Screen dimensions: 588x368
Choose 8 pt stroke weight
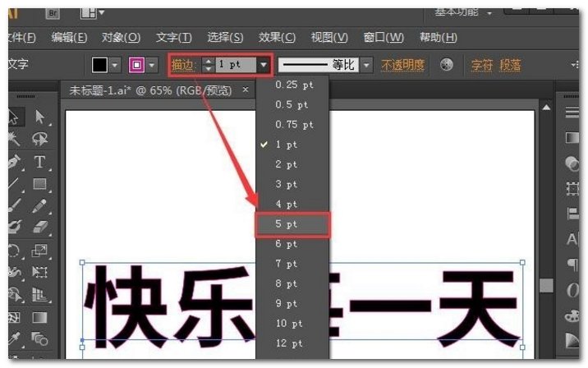coord(292,283)
